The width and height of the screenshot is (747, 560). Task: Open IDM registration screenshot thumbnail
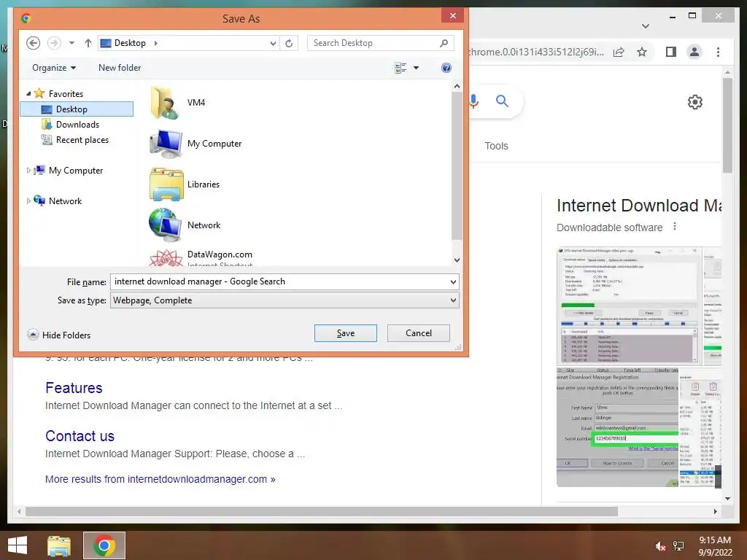click(x=617, y=427)
